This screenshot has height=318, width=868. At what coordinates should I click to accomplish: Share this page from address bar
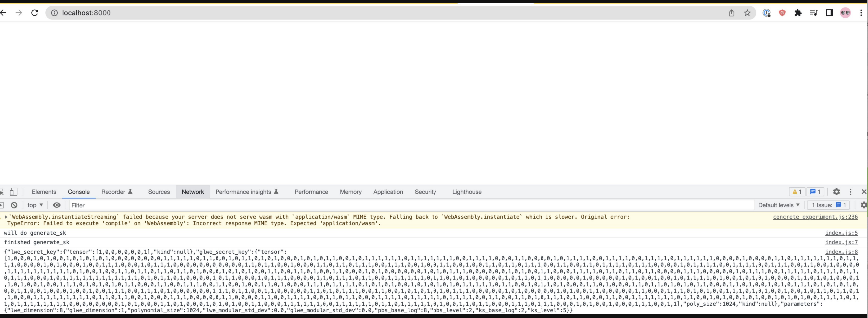click(x=731, y=13)
